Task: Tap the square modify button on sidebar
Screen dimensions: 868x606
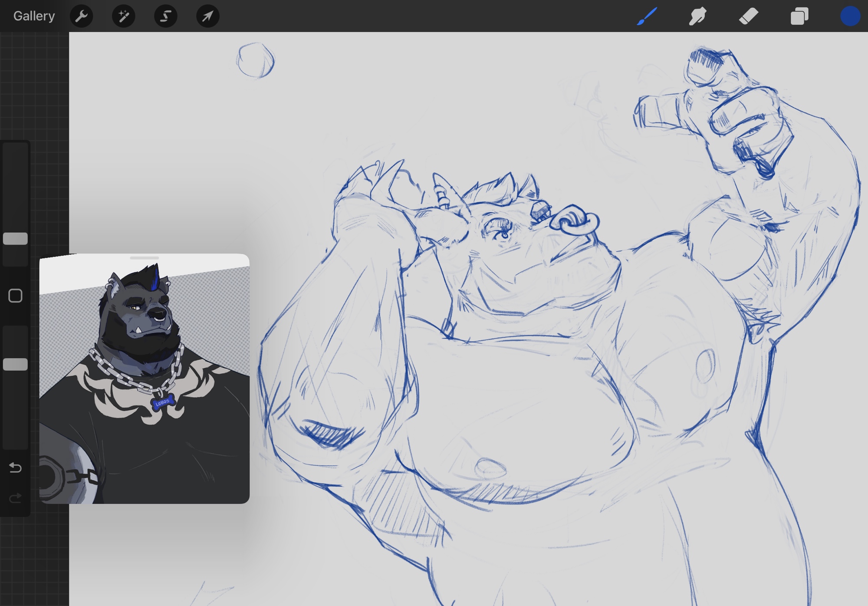Action: click(15, 296)
